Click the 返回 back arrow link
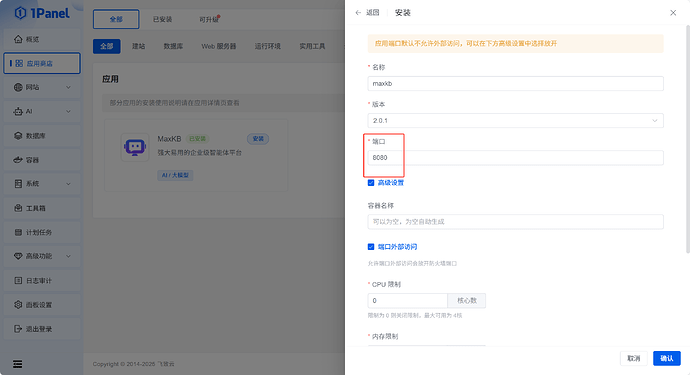Viewport: 690px width, 375px height. [x=367, y=13]
